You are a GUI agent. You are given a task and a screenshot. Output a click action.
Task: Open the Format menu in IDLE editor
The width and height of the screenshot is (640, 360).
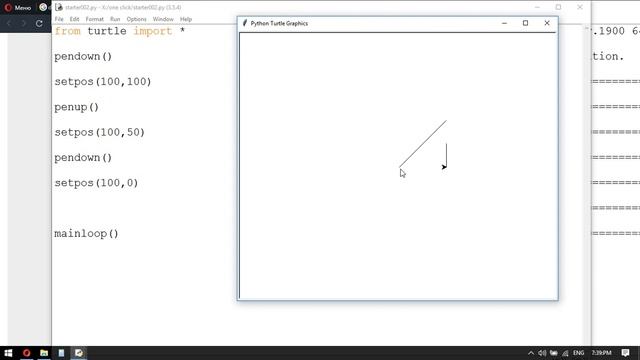click(x=95, y=19)
